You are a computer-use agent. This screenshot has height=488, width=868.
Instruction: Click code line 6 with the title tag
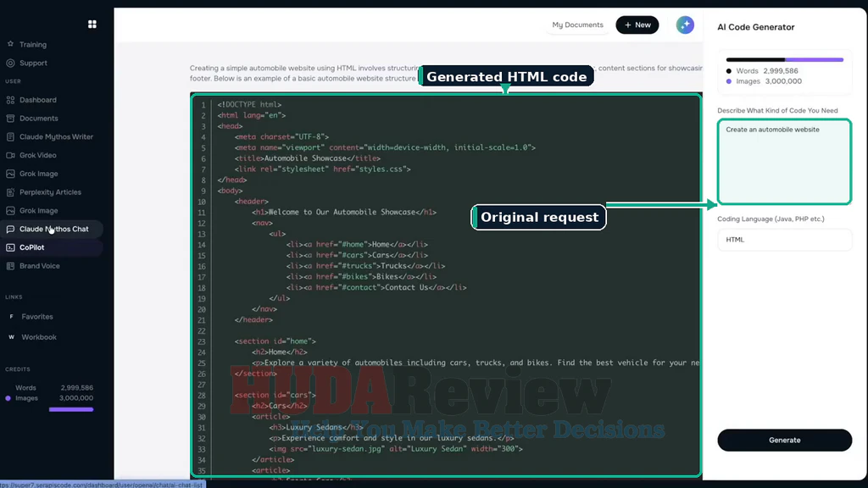tap(307, 158)
